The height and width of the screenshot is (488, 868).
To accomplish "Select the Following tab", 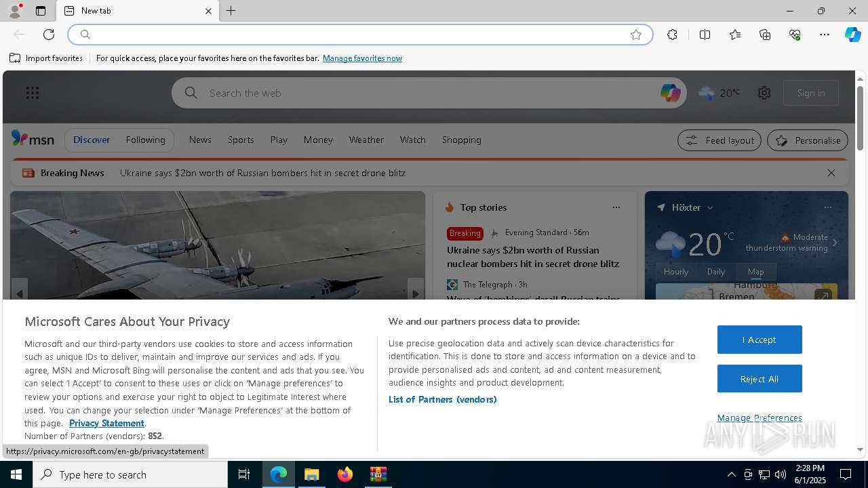I will [x=145, y=140].
